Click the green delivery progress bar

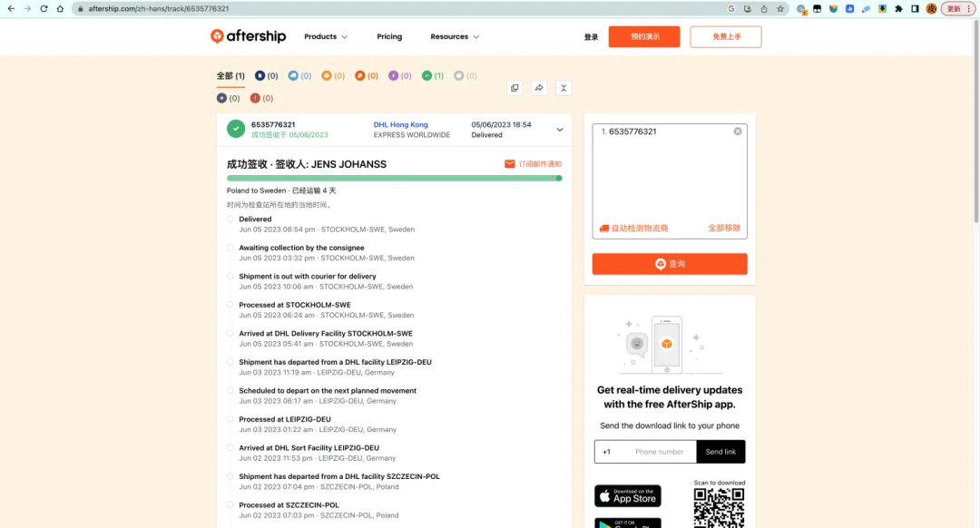(x=395, y=178)
